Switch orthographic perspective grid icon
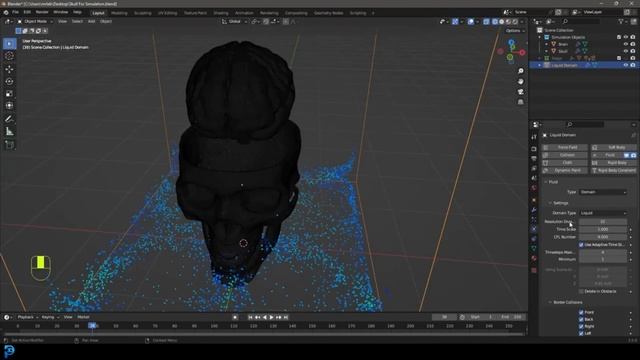Screen dimensions: 640x360 (x=521, y=102)
